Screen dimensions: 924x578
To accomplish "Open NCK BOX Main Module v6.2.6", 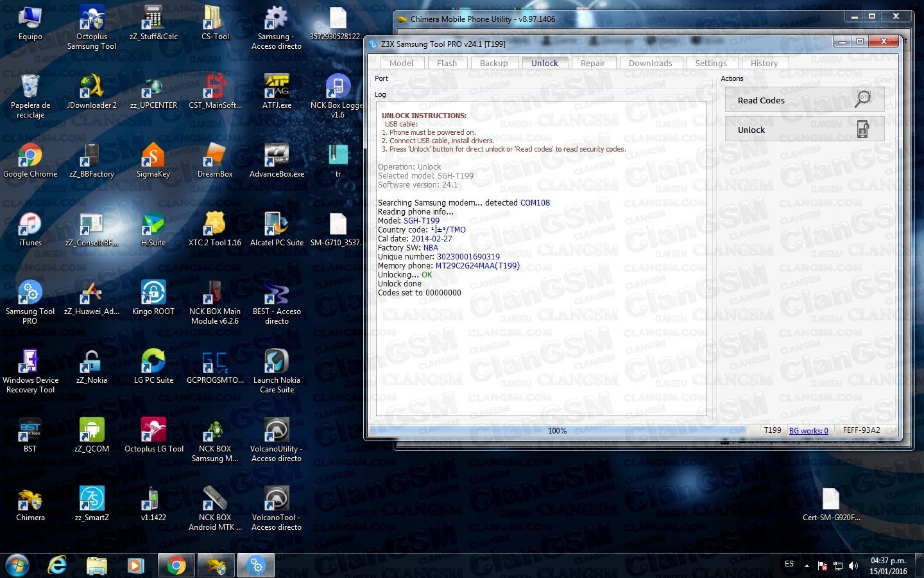I will [215, 302].
